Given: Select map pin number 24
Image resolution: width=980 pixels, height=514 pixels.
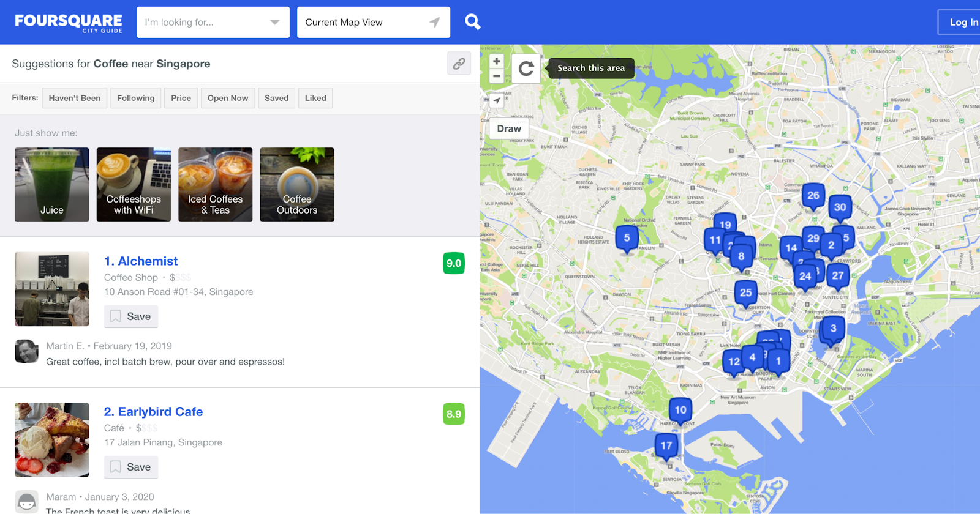Looking at the screenshot, I should [x=805, y=277].
